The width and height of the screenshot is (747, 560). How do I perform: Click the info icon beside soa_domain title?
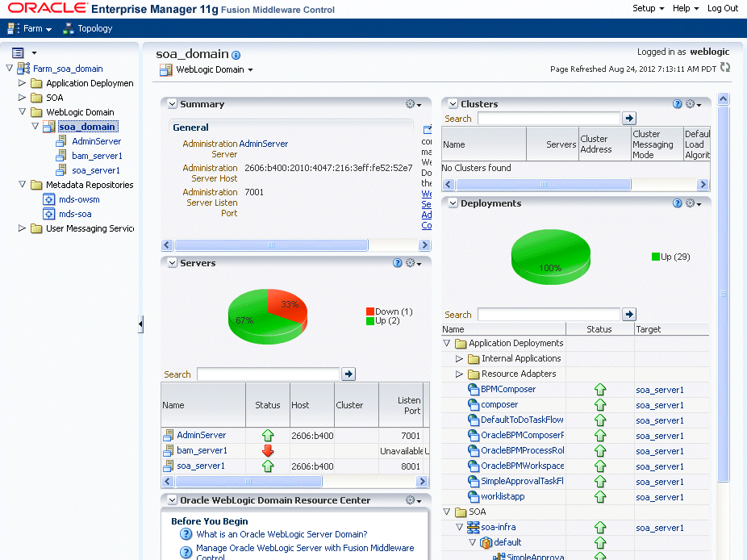[x=236, y=56]
